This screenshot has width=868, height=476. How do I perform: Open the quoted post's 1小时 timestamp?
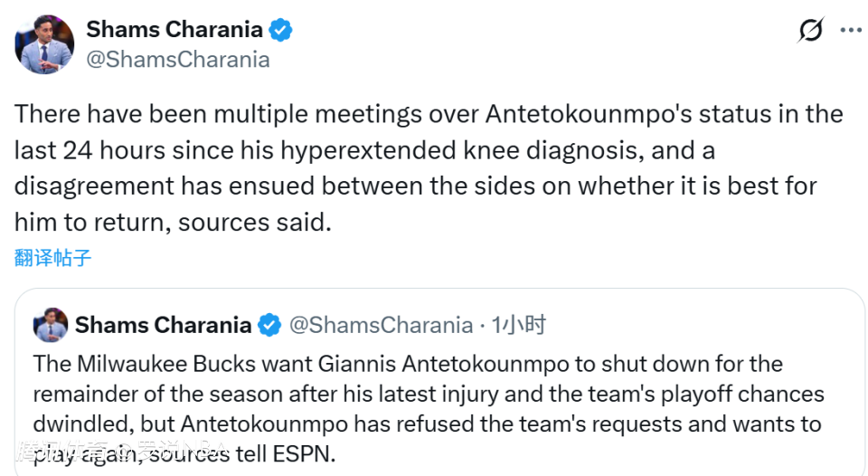coord(519,325)
